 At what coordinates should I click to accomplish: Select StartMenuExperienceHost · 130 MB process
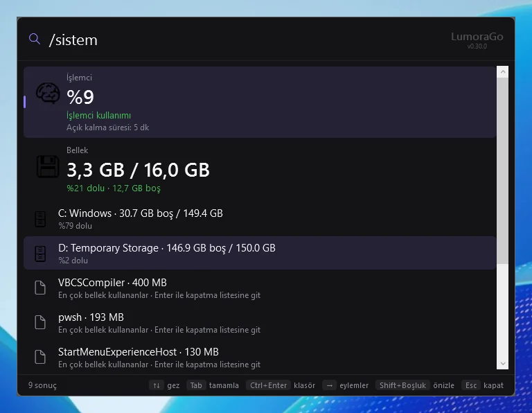tap(260, 358)
